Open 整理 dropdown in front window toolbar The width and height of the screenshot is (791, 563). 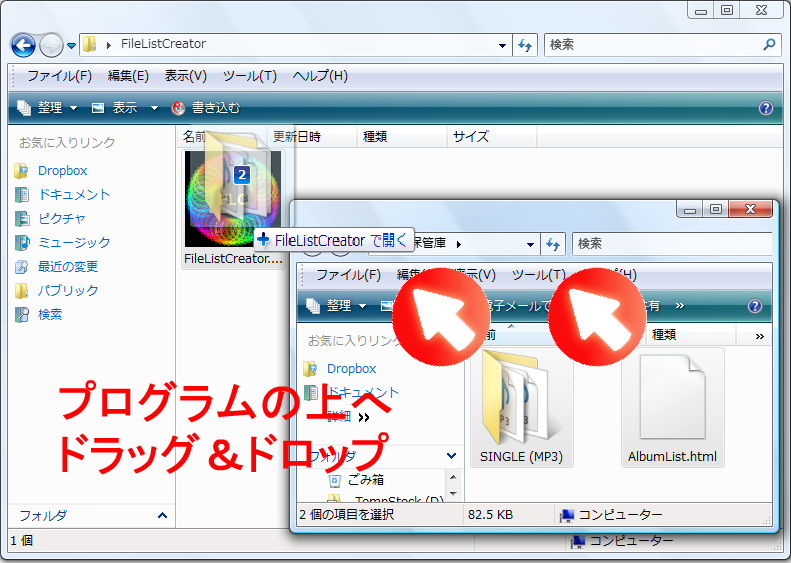pyautogui.click(x=336, y=306)
